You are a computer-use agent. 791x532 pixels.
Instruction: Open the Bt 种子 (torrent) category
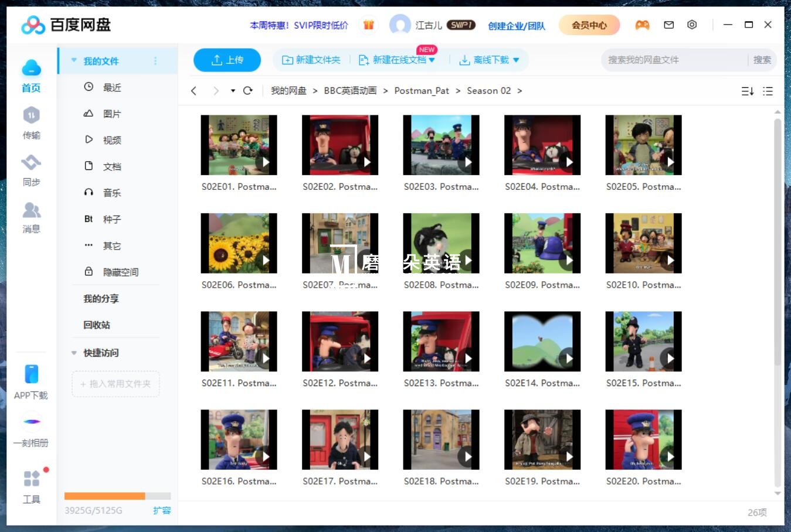[111, 219]
